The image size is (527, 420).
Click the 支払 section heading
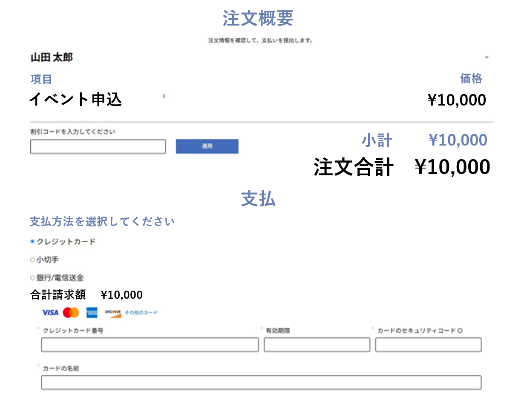click(258, 199)
